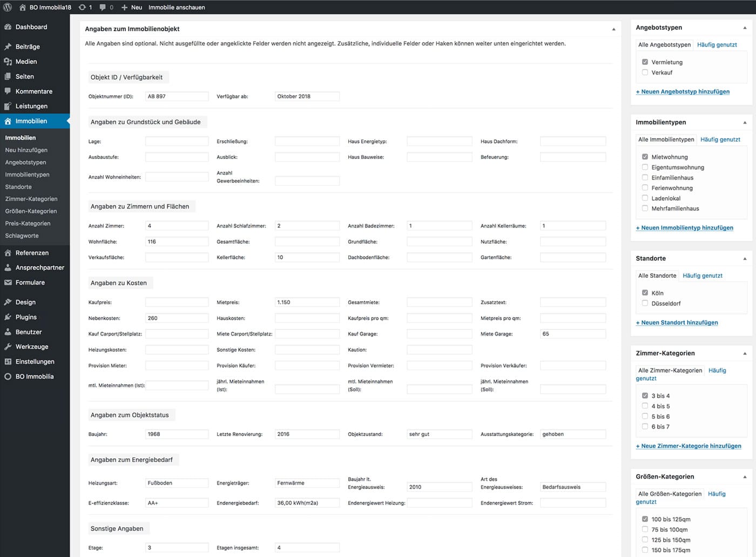Switch to Häufig genutzt tab in Immobilientypen
756x557 pixels.
point(720,139)
